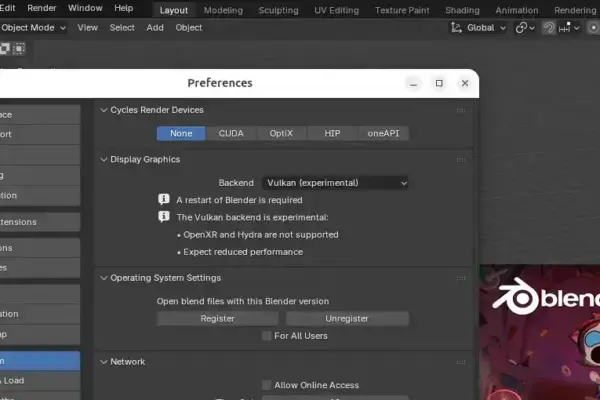The image size is (600, 400).
Task: Click the 'Expect reduced performance' text
Action: click(243, 252)
